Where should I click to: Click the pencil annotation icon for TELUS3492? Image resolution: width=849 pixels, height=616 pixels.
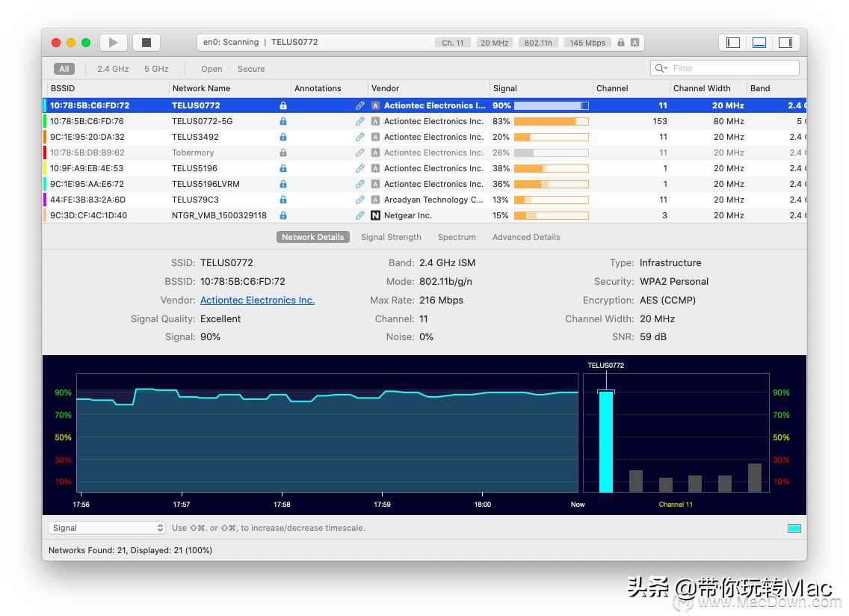point(360,137)
